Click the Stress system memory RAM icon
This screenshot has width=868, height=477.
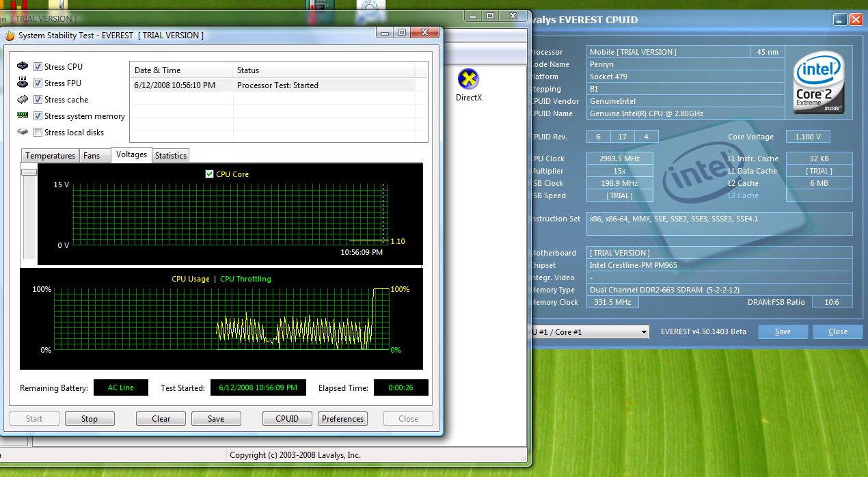click(x=23, y=115)
